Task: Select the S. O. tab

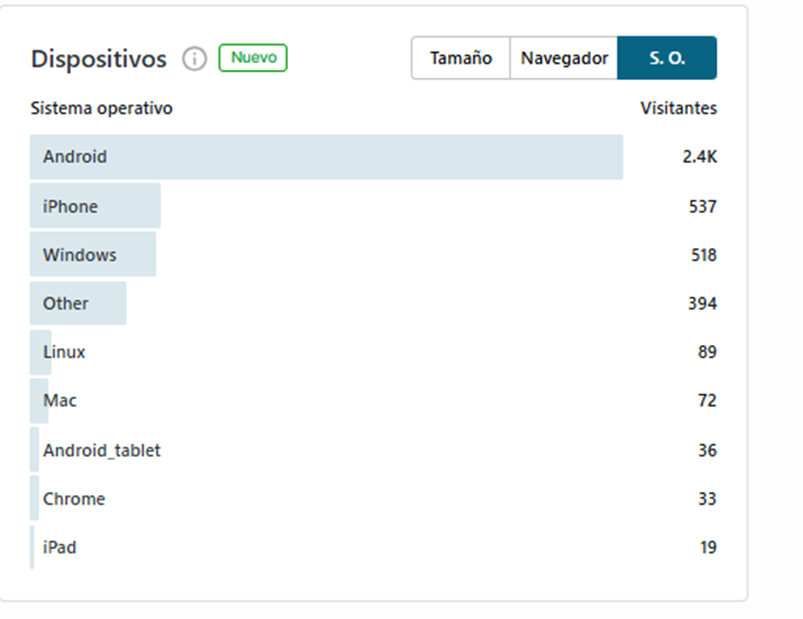Action: (x=667, y=58)
